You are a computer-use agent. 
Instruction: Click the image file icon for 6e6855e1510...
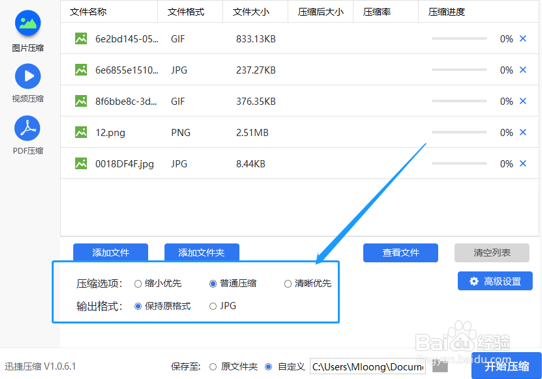81,70
